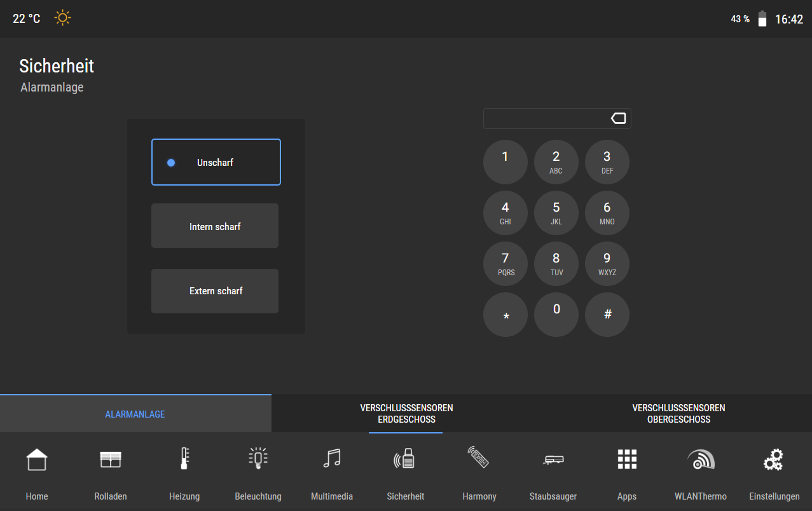Click the sun weather icon
This screenshot has width=812, height=511.
pos(62,18)
